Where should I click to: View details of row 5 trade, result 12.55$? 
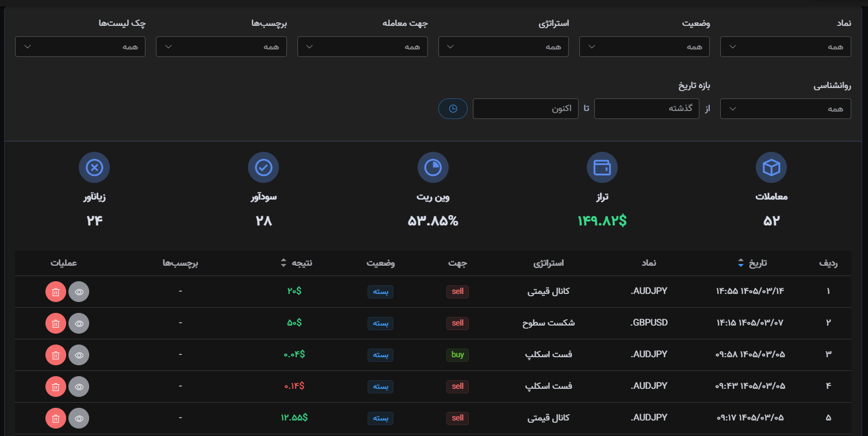coord(79,419)
